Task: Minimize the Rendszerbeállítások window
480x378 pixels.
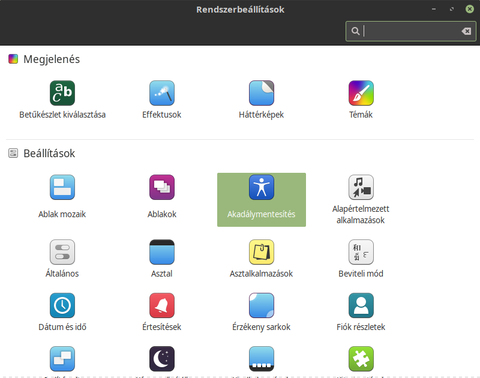Action: tap(434, 9)
